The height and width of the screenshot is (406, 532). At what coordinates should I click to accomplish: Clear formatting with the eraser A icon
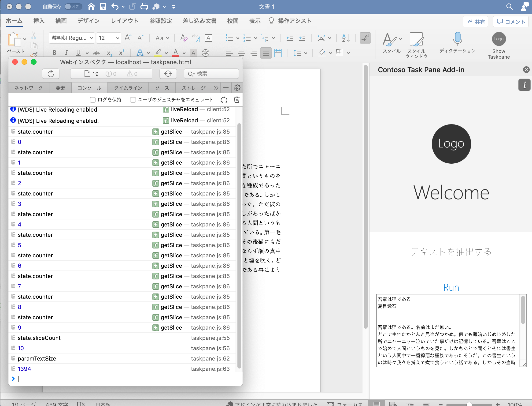(x=184, y=38)
